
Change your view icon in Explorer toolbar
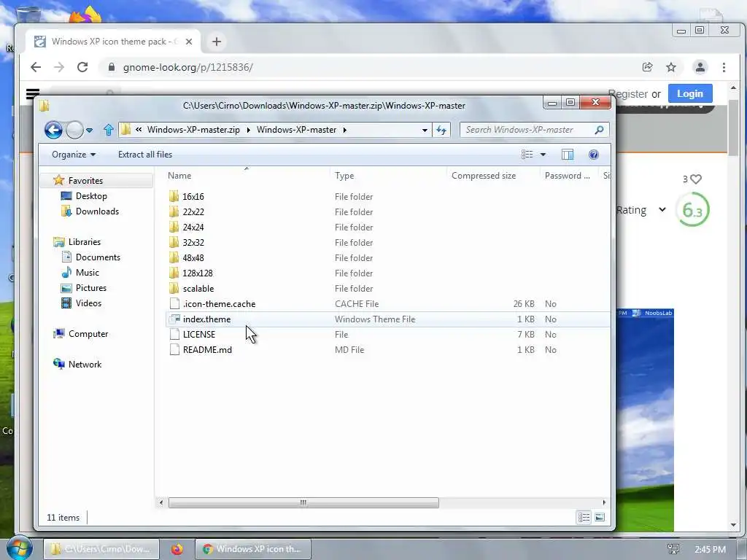[527, 155]
